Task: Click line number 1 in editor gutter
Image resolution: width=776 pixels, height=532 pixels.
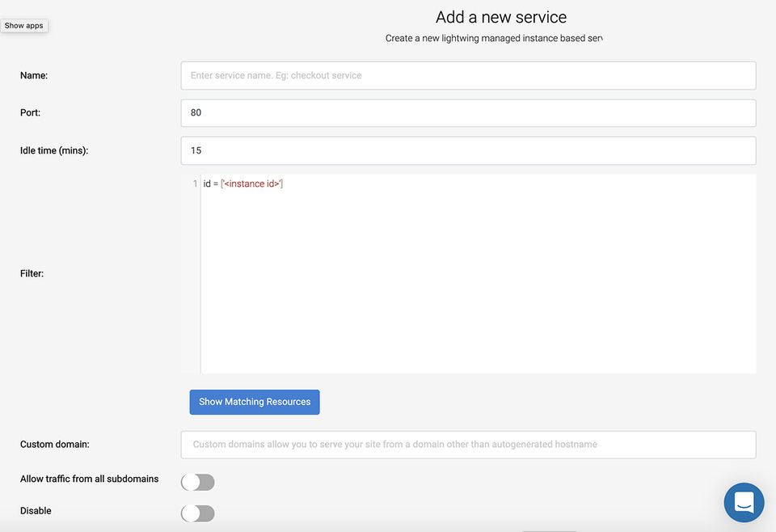Action: [x=195, y=184]
